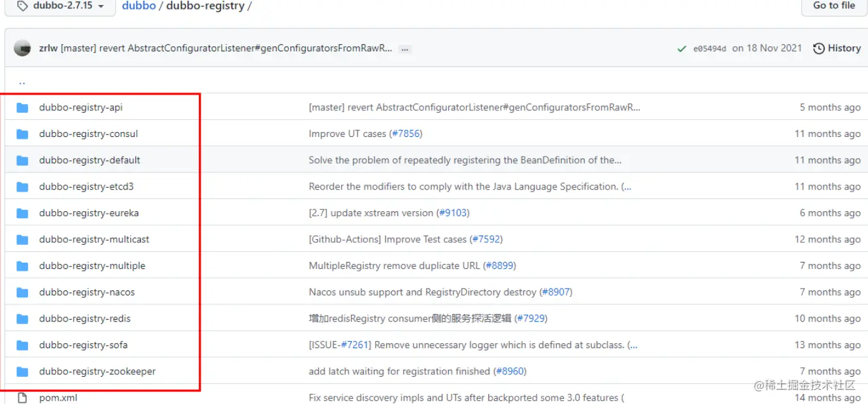Click '5 months ago' timestamp
This screenshot has height=404, width=868.
click(x=830, y=107)
